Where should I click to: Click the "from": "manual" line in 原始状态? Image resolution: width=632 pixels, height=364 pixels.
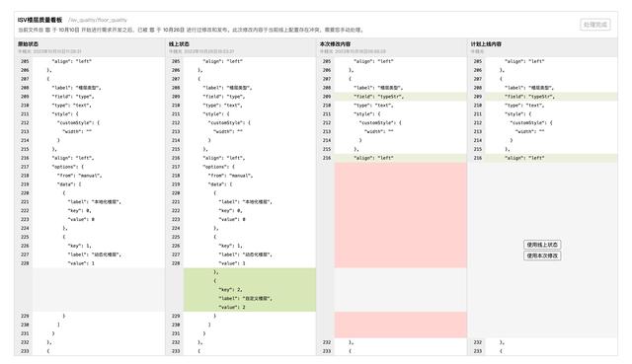coord(79,176)
